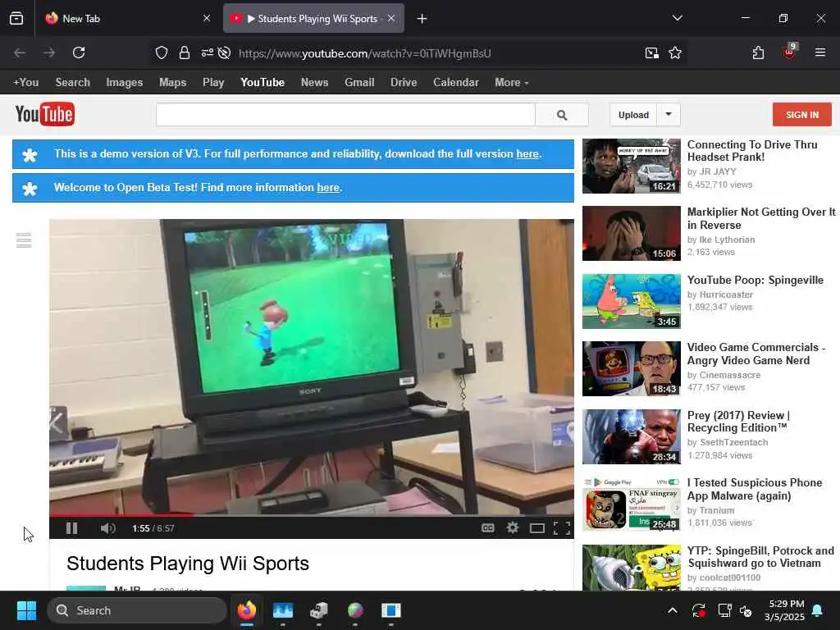The height and width of the screenshot is (630, 840).
Task: Enter fullscreen video mode
Action: click(561, 529)
